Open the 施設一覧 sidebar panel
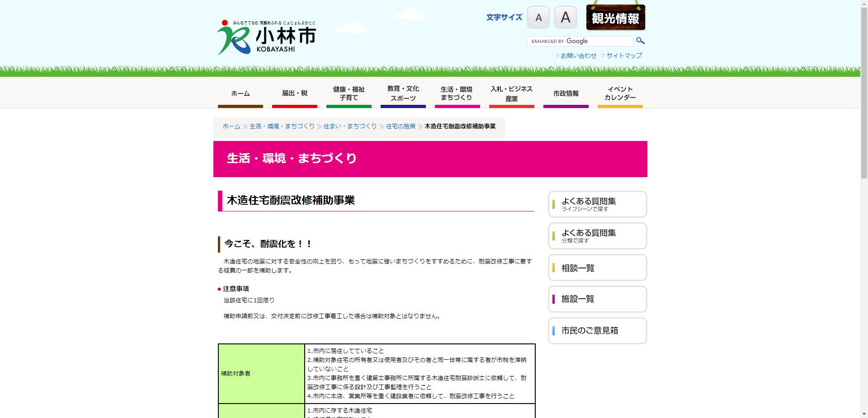The width and height of the screenshot is (868, 418). 597,299
